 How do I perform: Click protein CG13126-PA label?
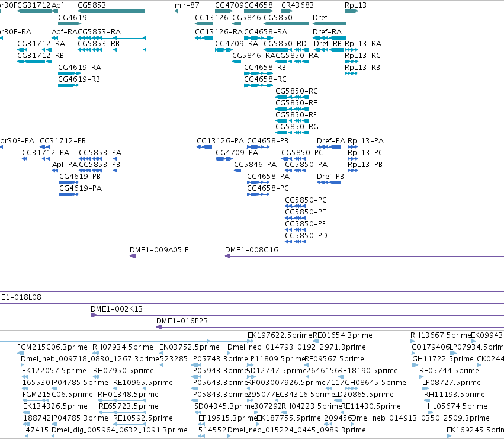click(220, 141)
